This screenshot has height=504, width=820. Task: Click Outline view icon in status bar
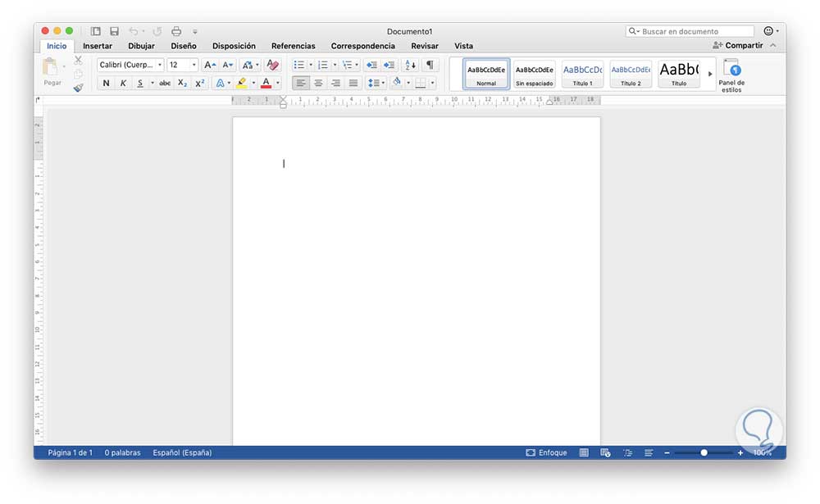[x=627, y=452]
